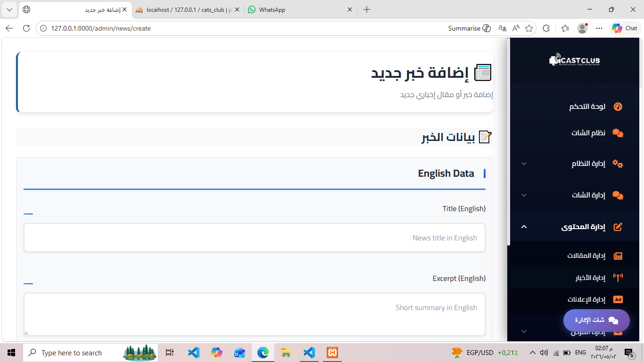Click the إدارة النظام gears icon
The height and width of the screenshot is (362, 644).
(618, 164)
